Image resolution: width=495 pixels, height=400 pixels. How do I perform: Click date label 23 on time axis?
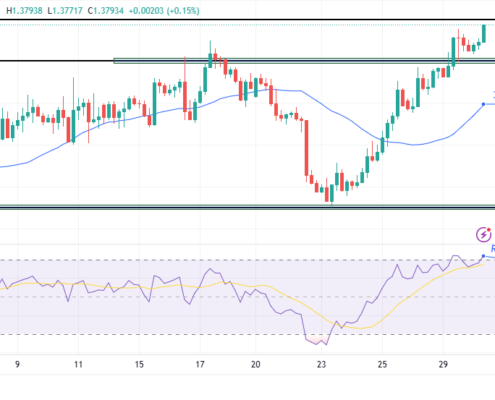click(321, 364)
